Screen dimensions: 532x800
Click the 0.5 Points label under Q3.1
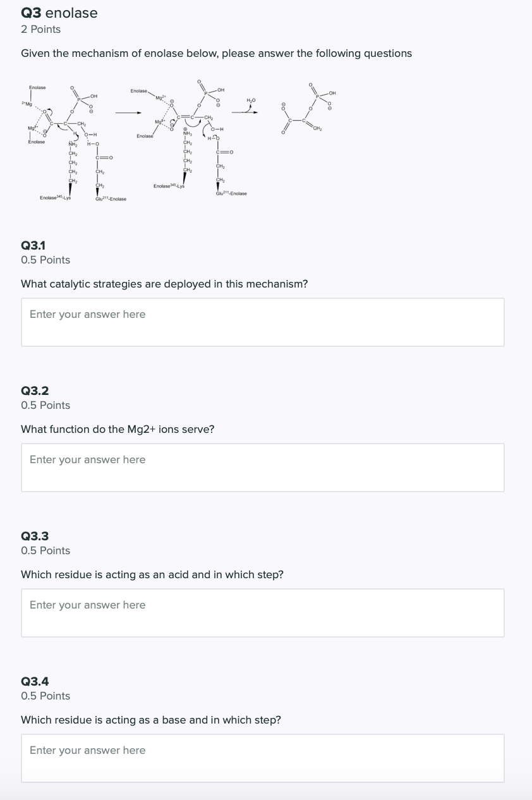pyautogui.click(x=44, y=260)
